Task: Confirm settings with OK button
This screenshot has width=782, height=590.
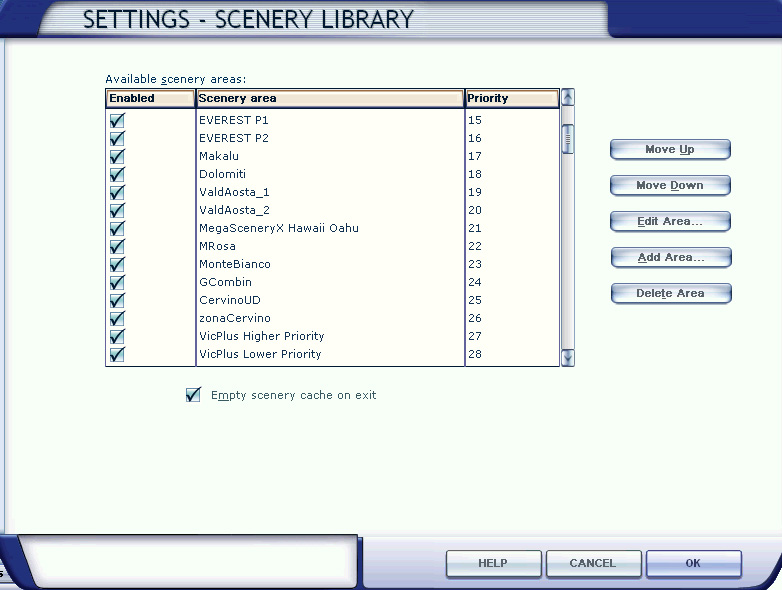Action: coord(693,563)
